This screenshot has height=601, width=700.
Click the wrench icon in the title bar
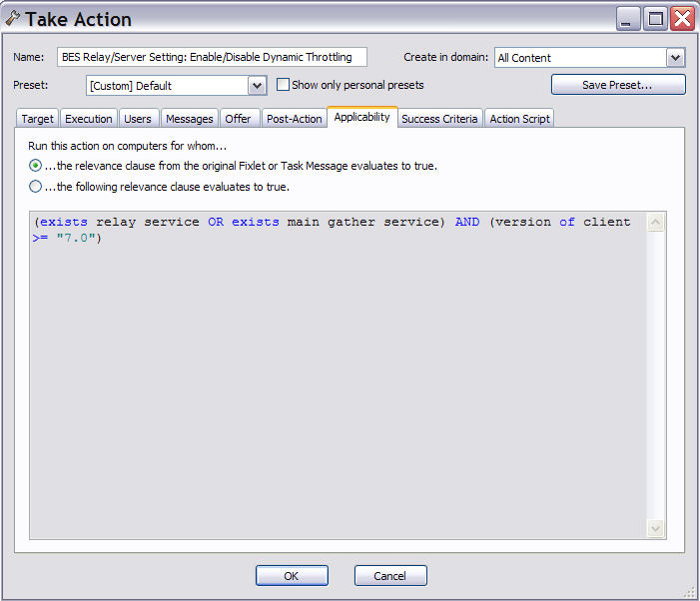(13, 19)
